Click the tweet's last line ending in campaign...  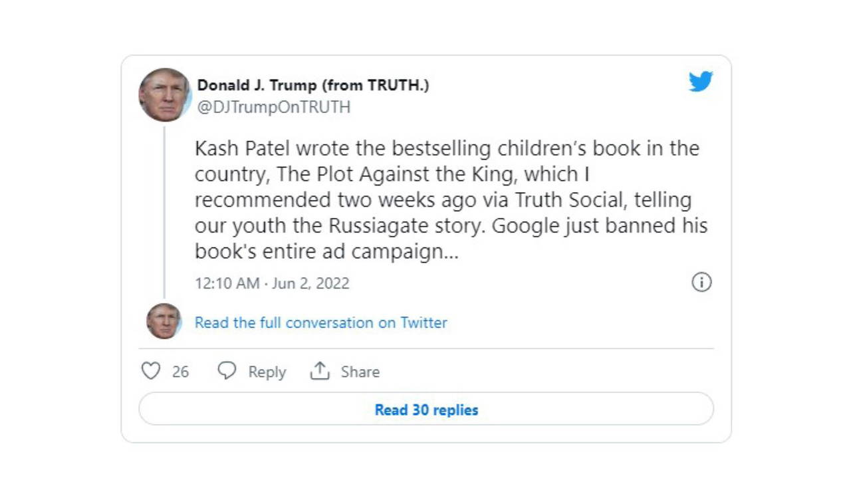tap(326, 252)
